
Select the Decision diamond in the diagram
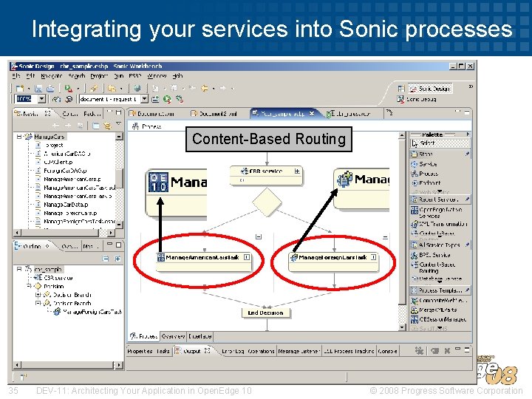(x=267, y=202)
